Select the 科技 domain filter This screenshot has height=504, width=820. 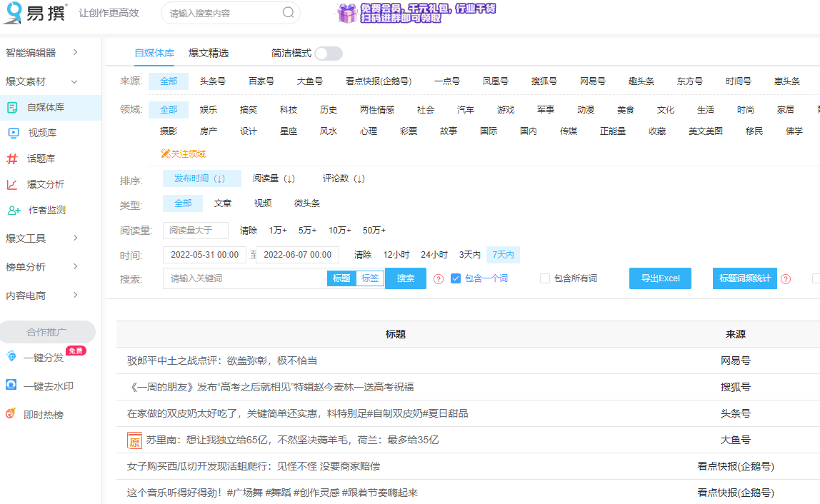click(289, 110)
